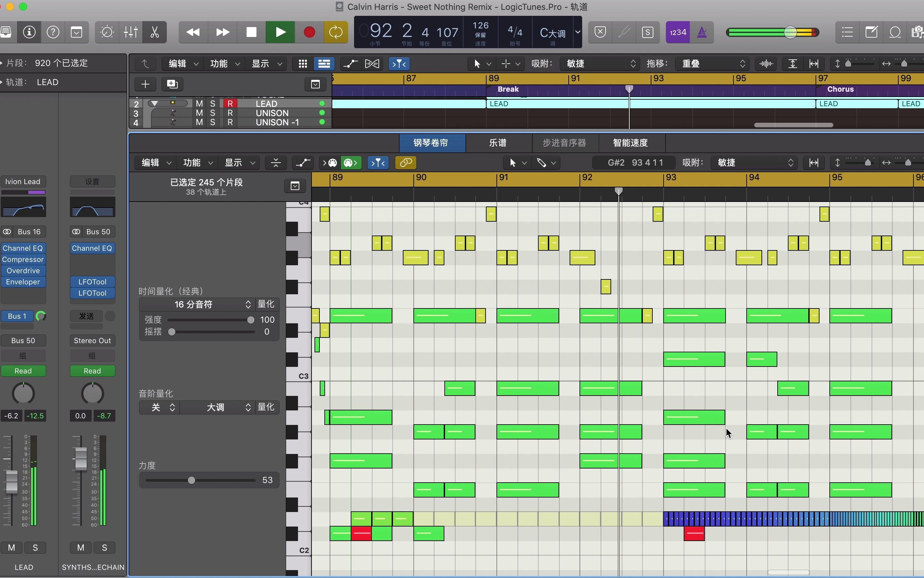Screen dimensions: 924x578
Task: Add new track with plus button
Action: (x=145, y=84)
